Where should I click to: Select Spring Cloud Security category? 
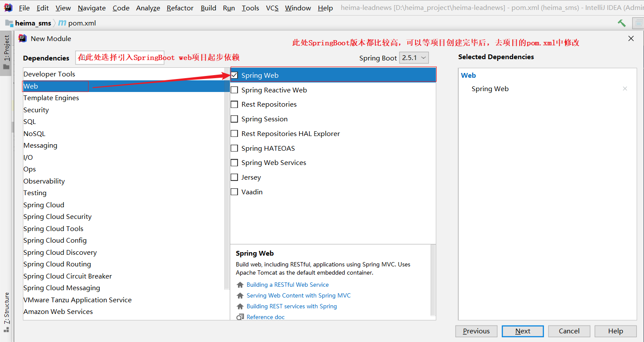click(124, 217)
